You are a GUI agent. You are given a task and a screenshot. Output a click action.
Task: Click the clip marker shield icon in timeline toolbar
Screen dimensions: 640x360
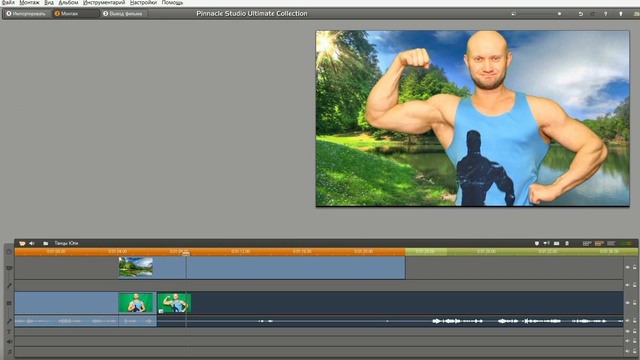[x=537, y=243]
